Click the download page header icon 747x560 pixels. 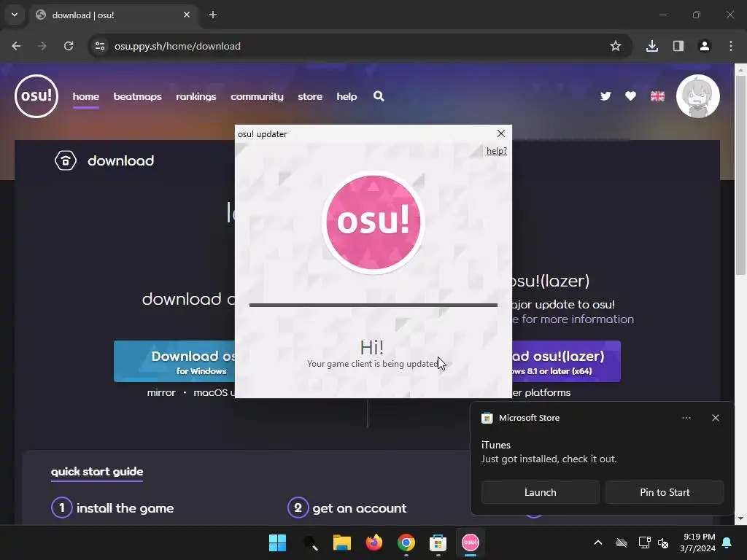[65, 160]
